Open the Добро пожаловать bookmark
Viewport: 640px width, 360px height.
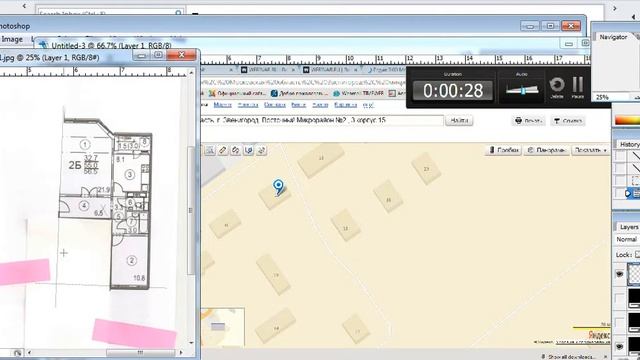point(300,93)
